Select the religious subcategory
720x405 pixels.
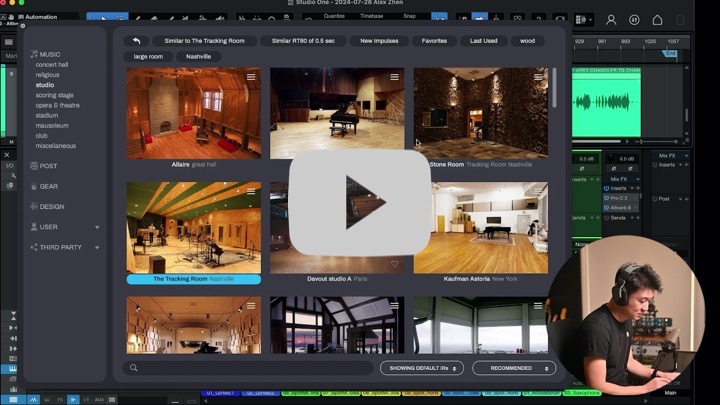coord(47,75)
